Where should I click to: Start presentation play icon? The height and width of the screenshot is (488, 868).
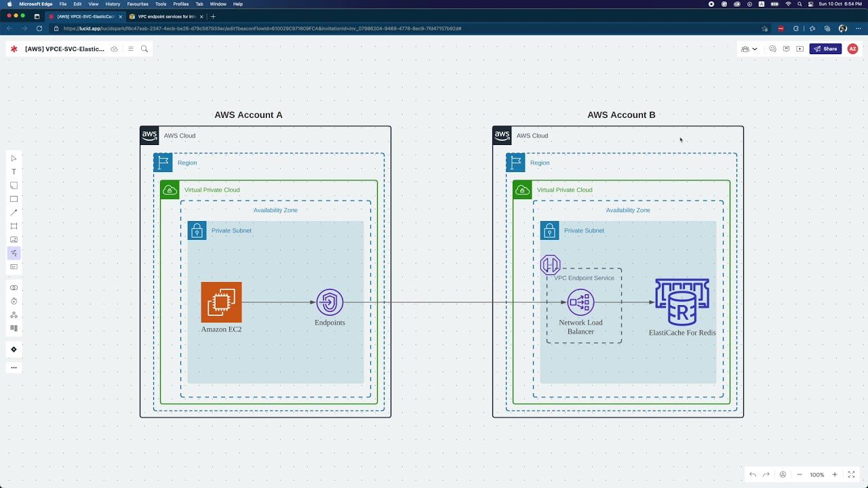pyautogui.click(x=800, y=49)
